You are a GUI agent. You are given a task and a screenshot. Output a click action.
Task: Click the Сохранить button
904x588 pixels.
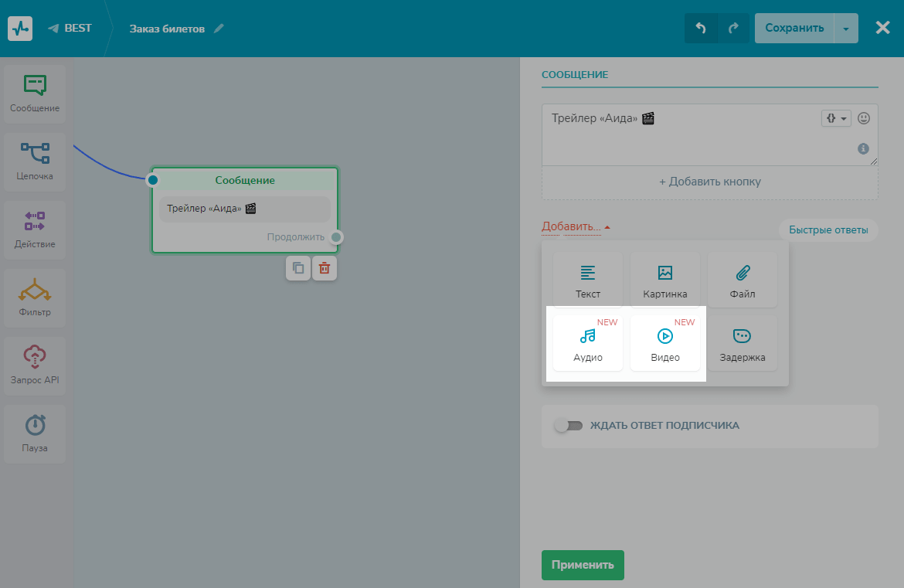794,29
